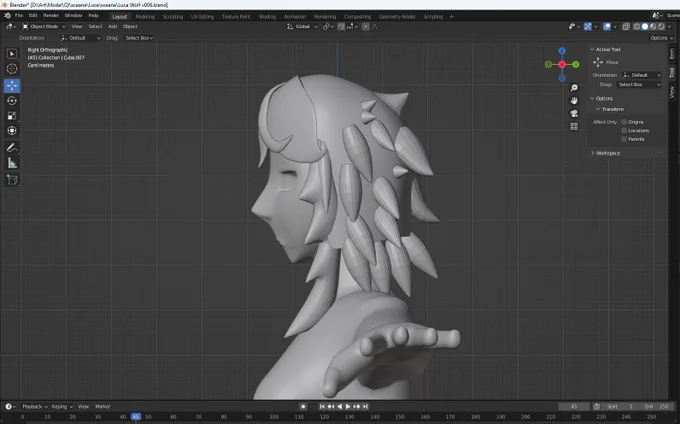This screenshot has width=680, height=424.
Task: Click the zoom magnifier viewport icon
Action: tap(574, 88)
